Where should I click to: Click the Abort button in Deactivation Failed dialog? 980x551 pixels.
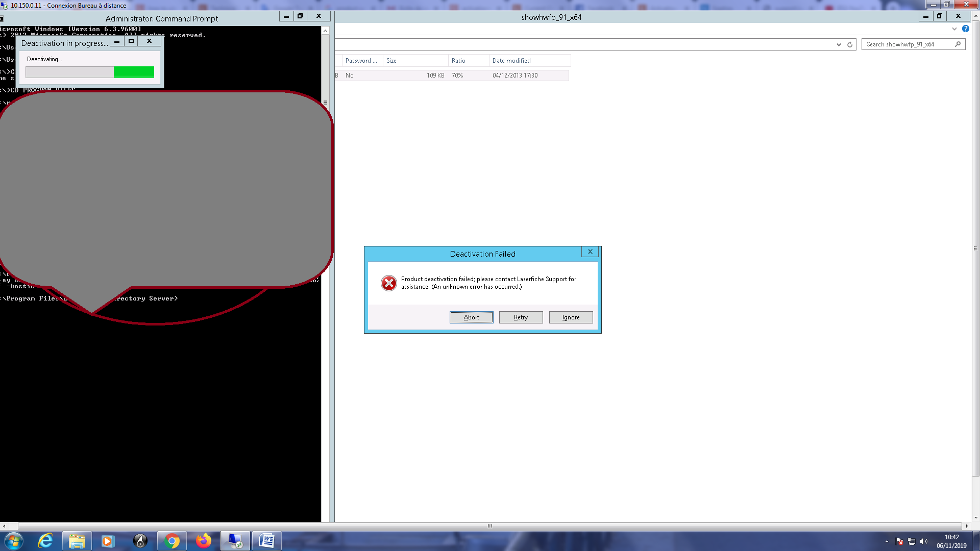(471, 317)
